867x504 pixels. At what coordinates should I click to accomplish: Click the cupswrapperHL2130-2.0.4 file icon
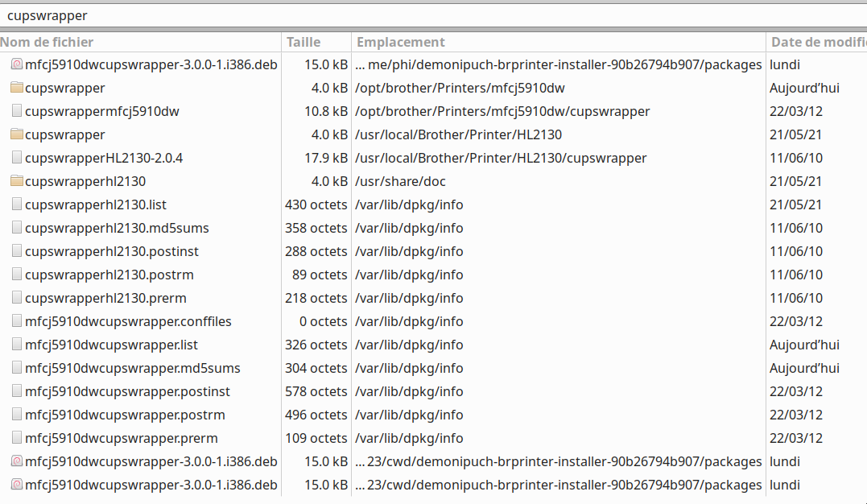coord(17,158)
